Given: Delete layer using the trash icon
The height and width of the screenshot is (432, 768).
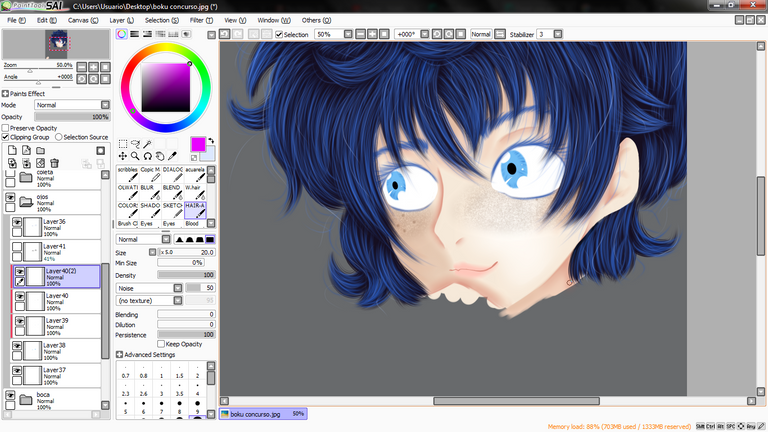Looking at the screenshot, I should pos(55,163).
